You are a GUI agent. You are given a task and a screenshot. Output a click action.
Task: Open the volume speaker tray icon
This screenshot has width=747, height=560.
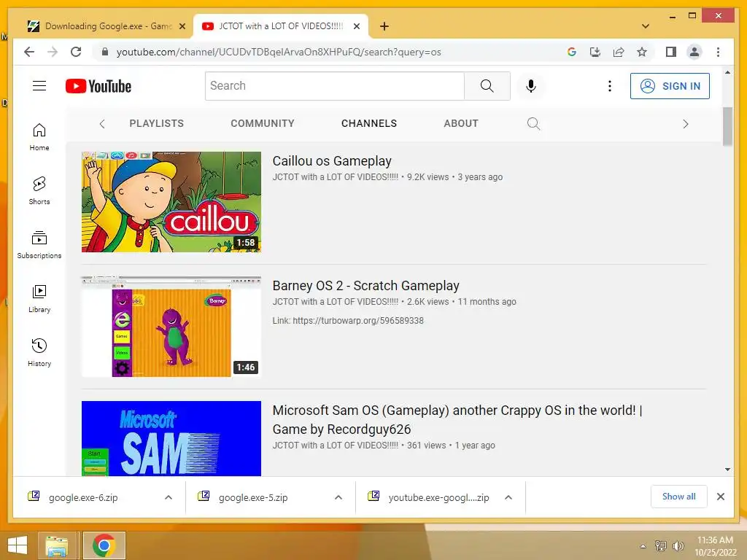678,546
